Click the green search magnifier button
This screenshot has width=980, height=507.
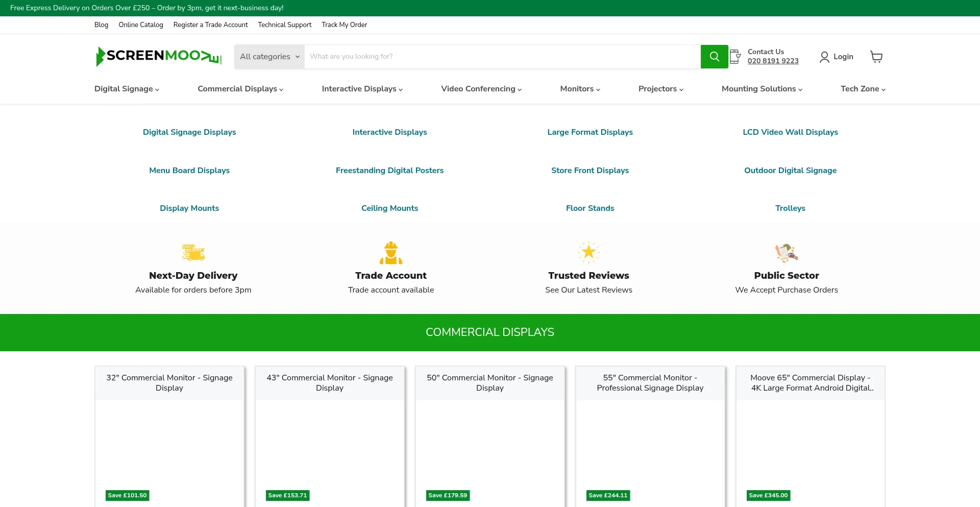[x=714, y=57]
